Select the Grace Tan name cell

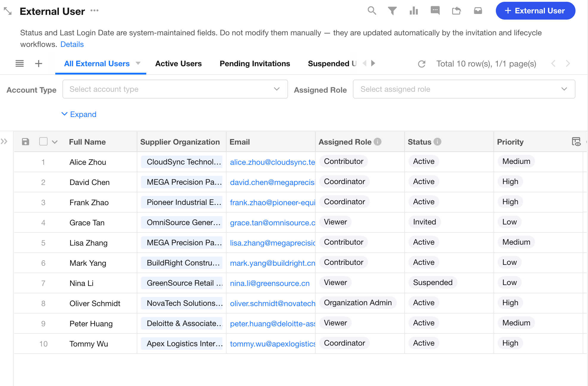(87, 223)
